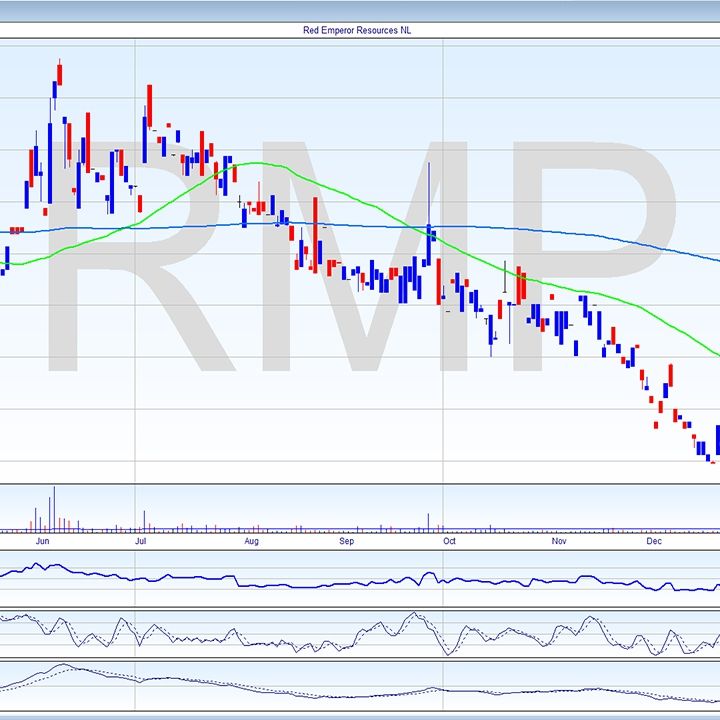Click the highest red candlestick in June

pos(59,74)
